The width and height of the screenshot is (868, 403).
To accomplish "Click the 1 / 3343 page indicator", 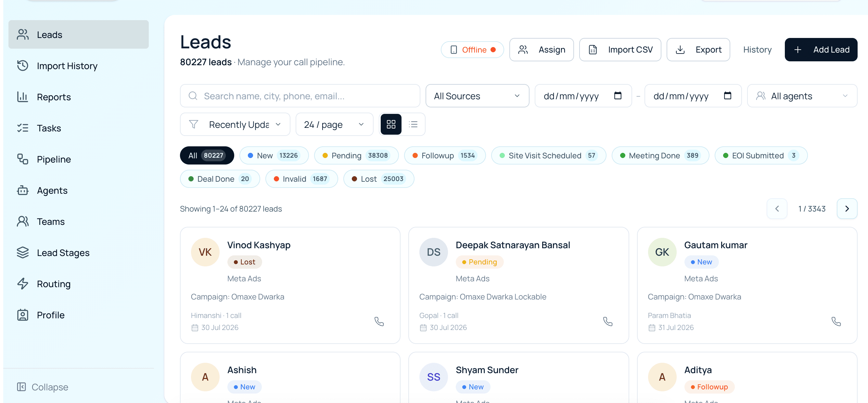I will click(x=812, y=209).
